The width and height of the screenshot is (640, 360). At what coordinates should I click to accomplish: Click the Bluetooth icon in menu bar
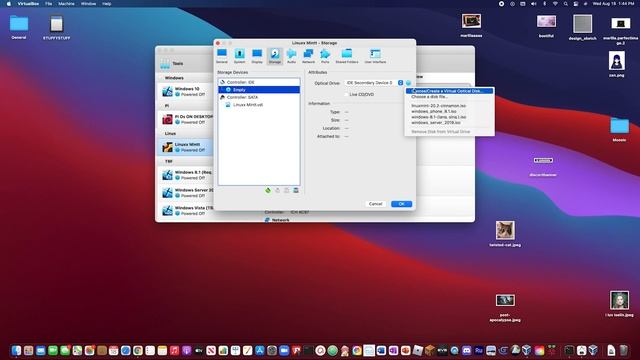pyautogui.click(x=544, y=4)
